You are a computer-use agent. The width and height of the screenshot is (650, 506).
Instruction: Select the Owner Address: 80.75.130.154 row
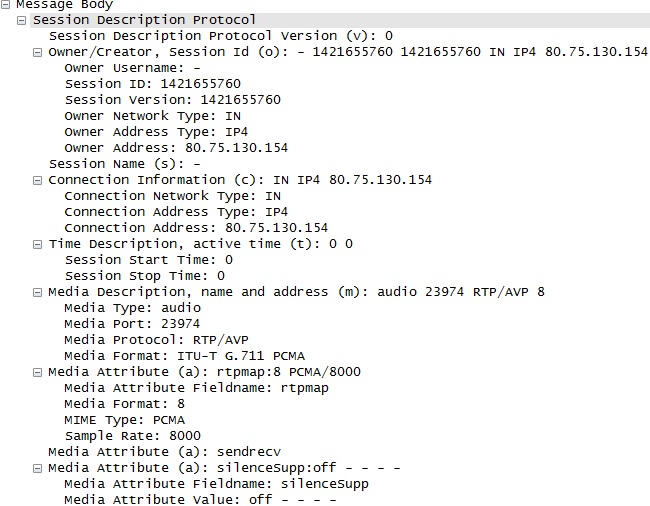click(176, 148)
